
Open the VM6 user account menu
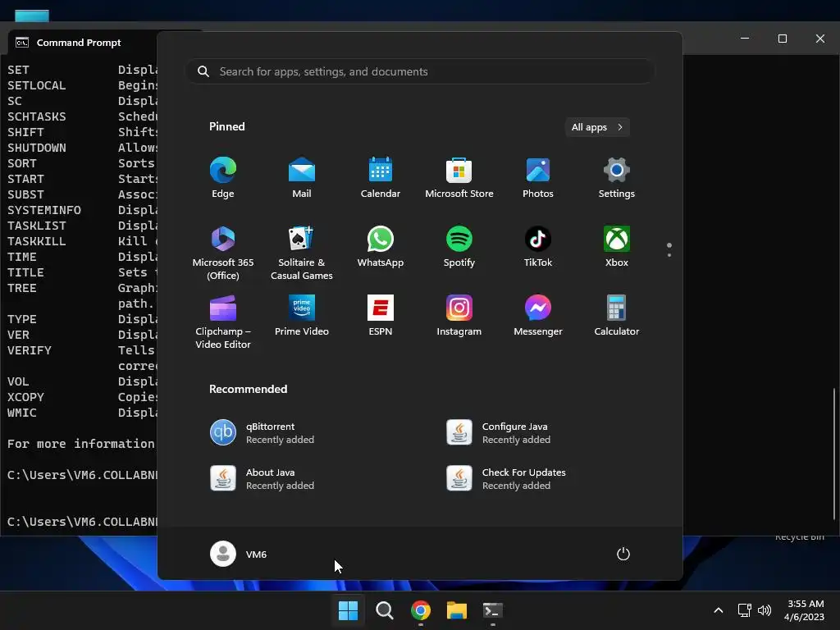tap(239, 554)
